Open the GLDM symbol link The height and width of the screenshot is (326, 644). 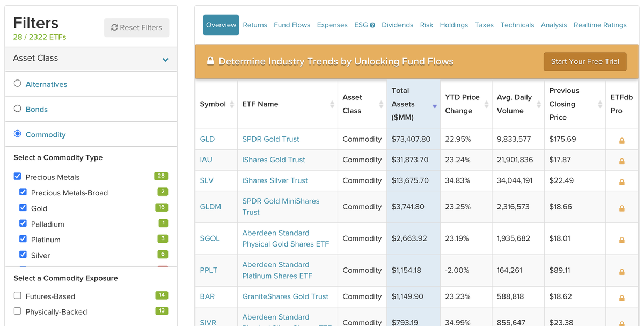pyautogui.click(x=210, y=207)
